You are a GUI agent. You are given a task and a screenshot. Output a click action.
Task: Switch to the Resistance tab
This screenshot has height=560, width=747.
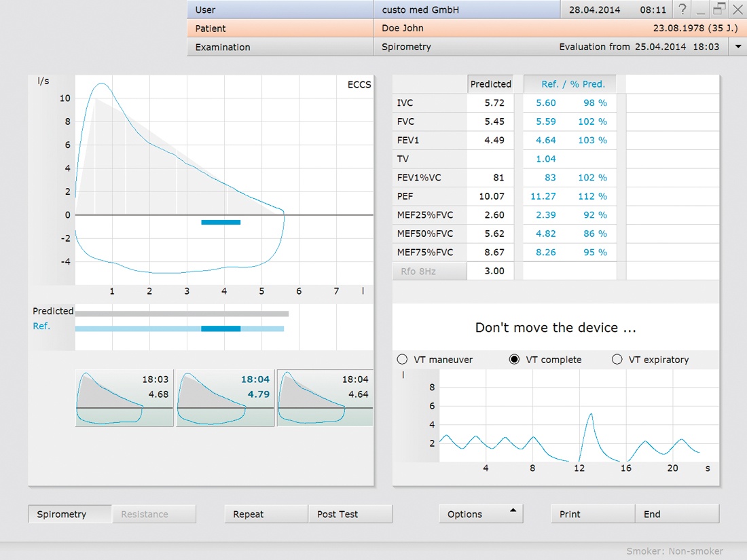click(154, 515)
